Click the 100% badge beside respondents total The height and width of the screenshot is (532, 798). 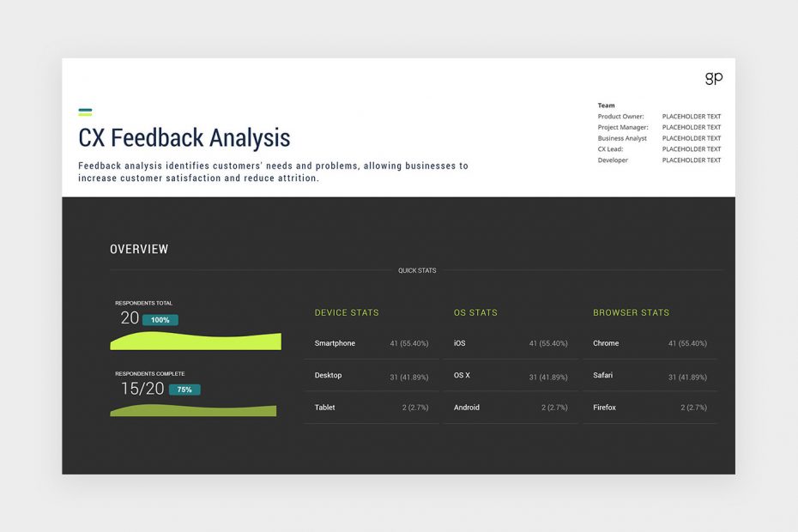click(x=160, y=320)
